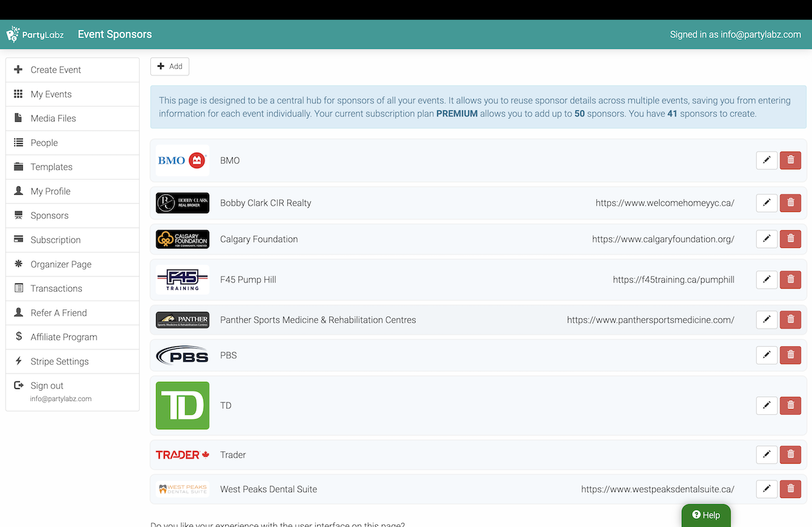Viewport: 812px width, 527px height.
Task: Click the panthersportsmedicine.com URL
Action: coord(651,320)
